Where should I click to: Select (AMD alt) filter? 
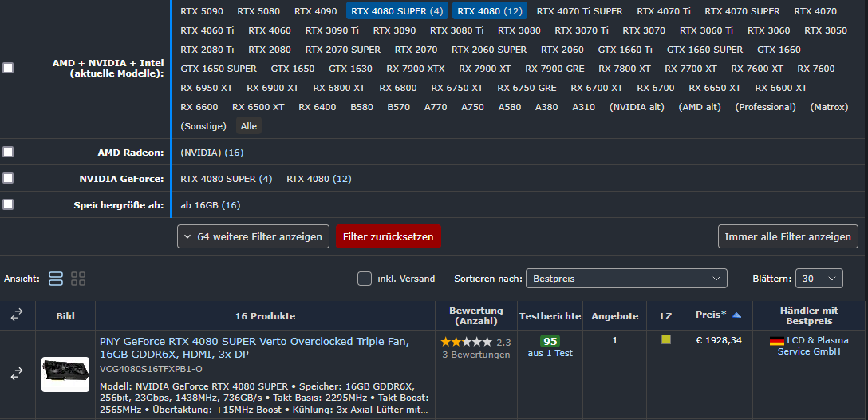click(700, 107)
